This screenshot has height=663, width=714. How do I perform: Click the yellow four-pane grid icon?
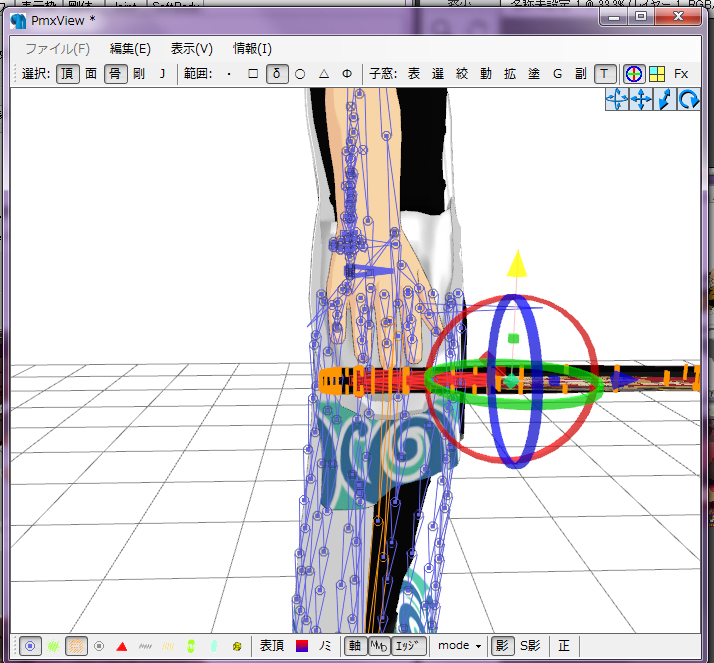(657, 74)
